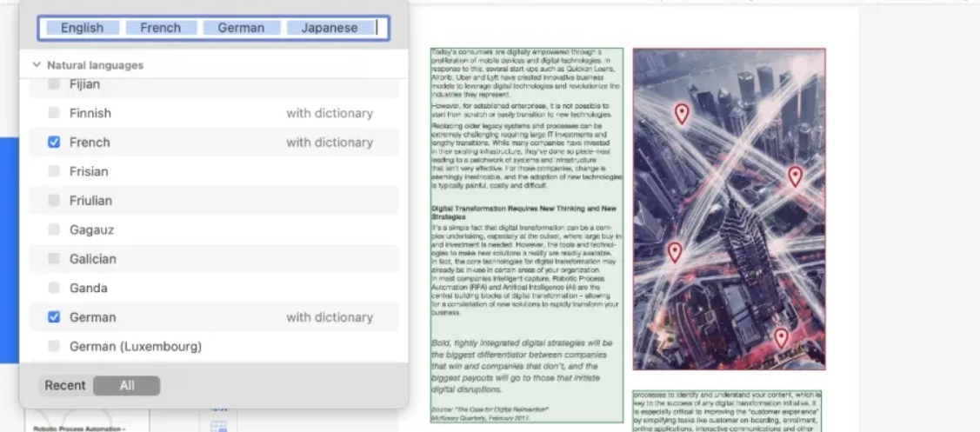Viewport: 980px width, 432px height.
Task: Select the English language token
Action: pyautogui.click(x=82, y=28)
